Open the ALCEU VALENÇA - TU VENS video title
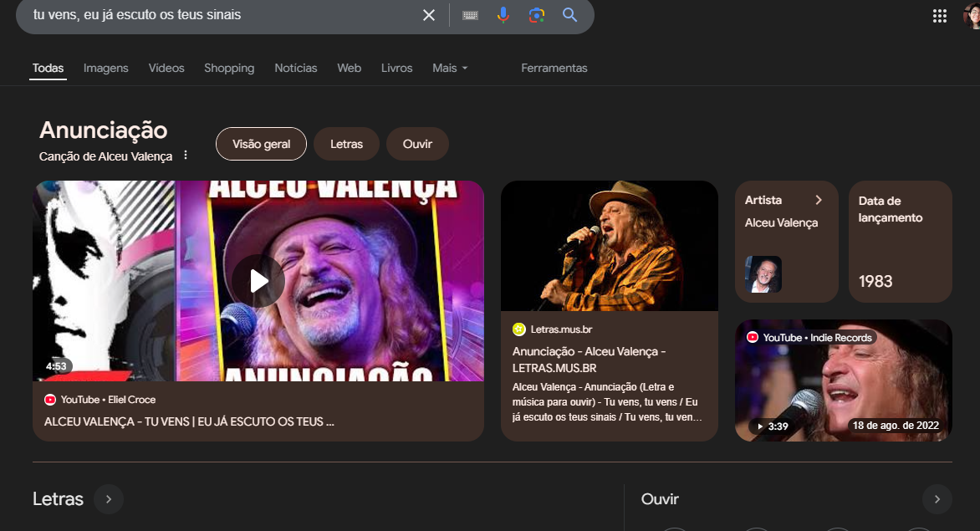Viewport: 980px width, 531px height. [189, 421]
